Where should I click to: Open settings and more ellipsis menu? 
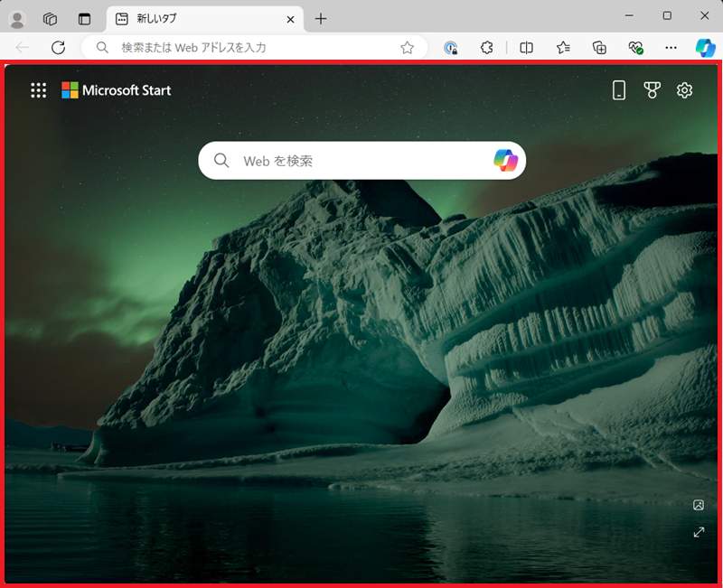click(671, 48)
